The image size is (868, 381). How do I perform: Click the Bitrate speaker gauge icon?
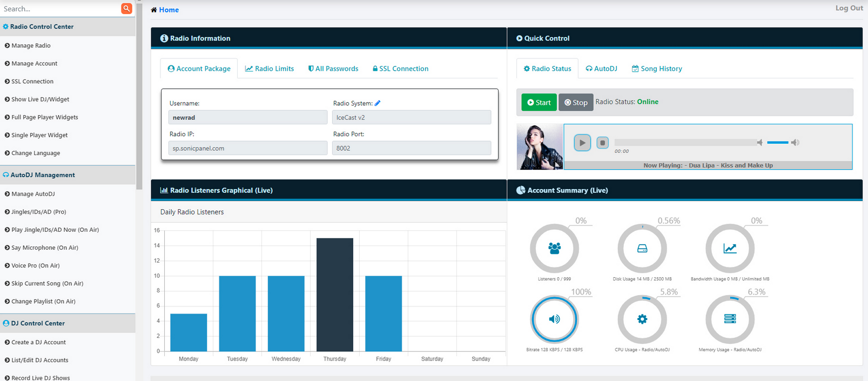click(x=554, y=319)
